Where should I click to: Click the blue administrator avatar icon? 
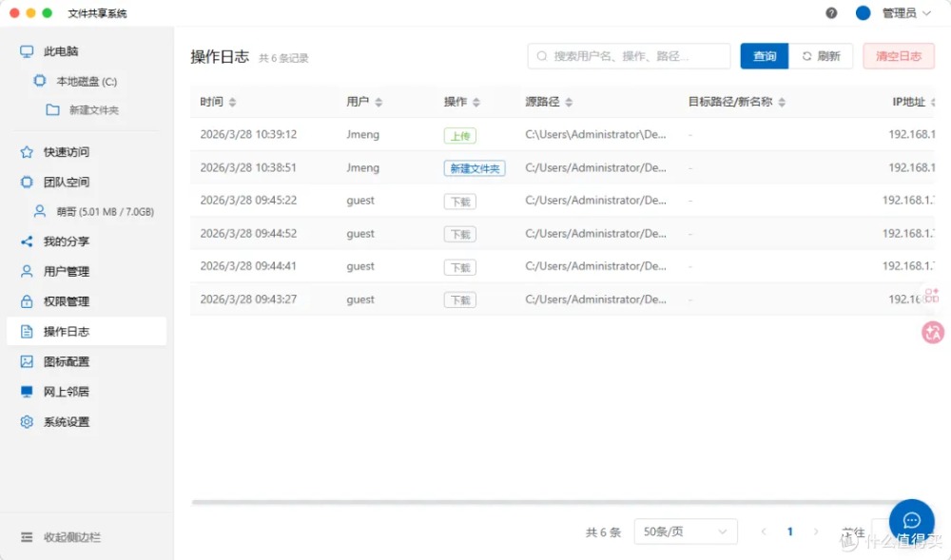[x=864, y=13]
